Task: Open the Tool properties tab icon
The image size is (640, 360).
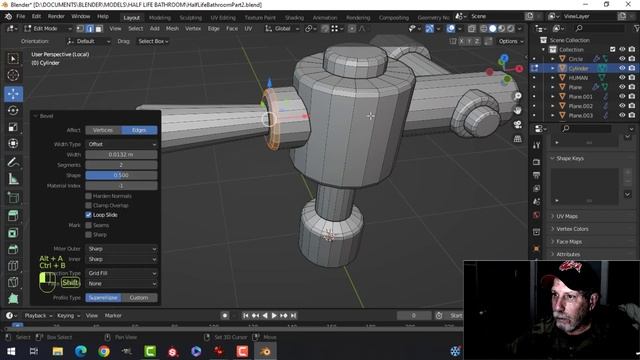Action: (x=536, y=145)
